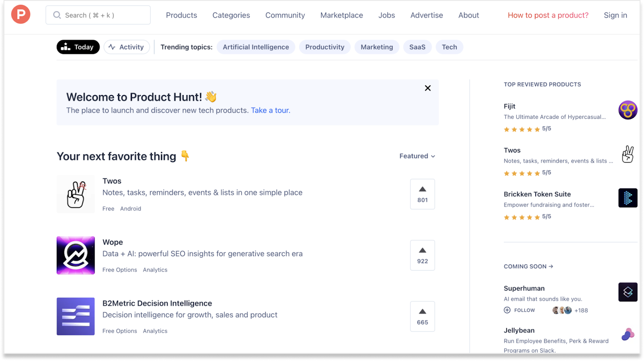
Task: Open B2Metric Decision Intelligence title
Action: (157, 303)
